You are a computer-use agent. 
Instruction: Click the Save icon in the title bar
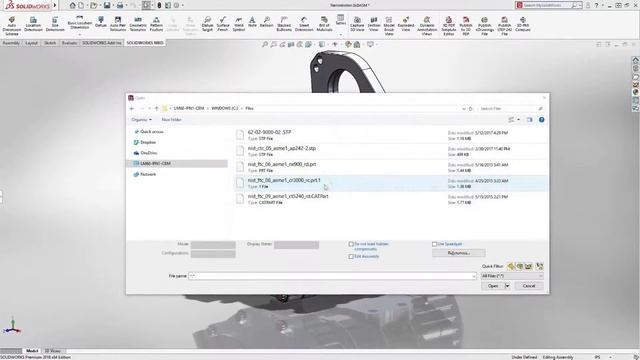point(107,5)
